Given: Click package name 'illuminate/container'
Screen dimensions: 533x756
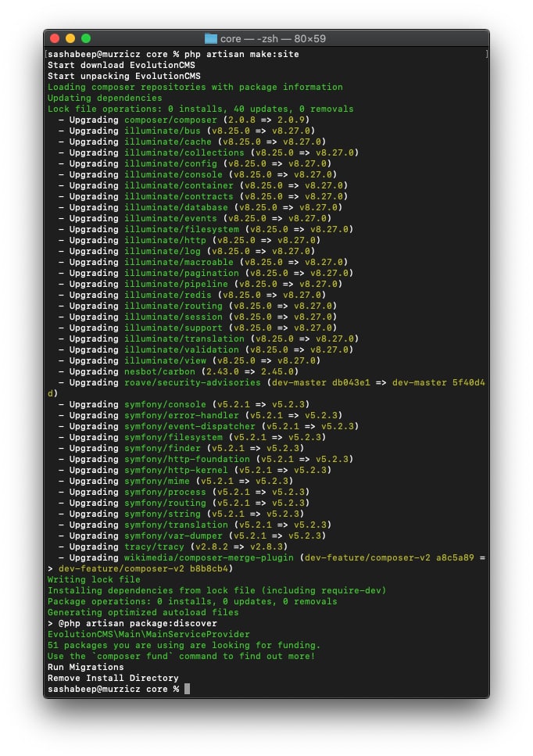Looking at the screenshot, I should pos(179,185).
